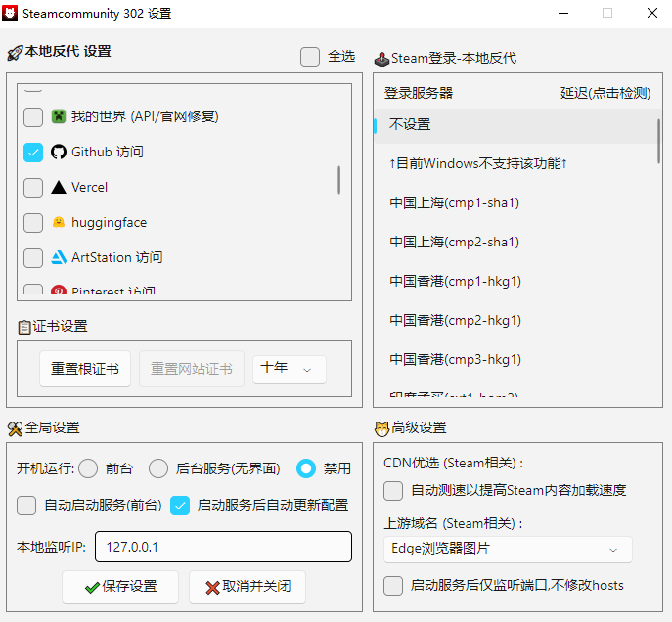Enable 自动测速以提高Steam内容加载速度 checkbox
672x622 pixels.
tap(393, 491)
